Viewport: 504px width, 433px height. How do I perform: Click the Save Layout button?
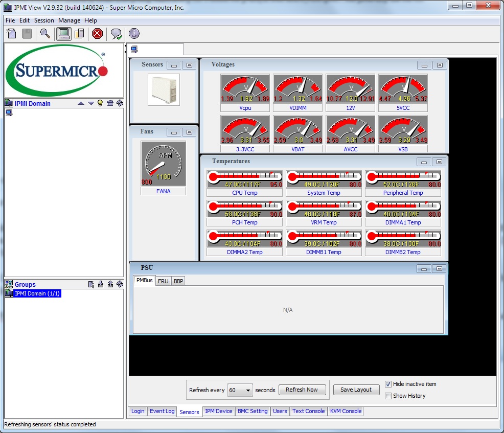point(356,390)
